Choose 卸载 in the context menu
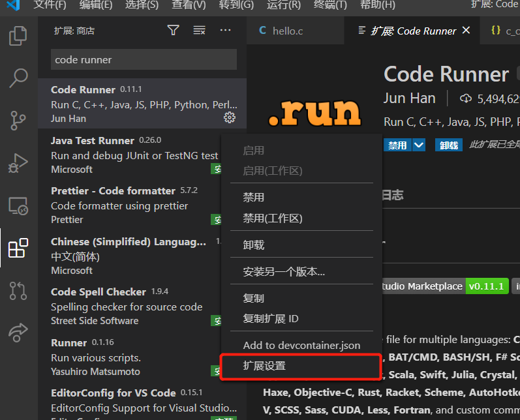Image resolution: width=520 pixels, height=420 pixels. [301, 245]
